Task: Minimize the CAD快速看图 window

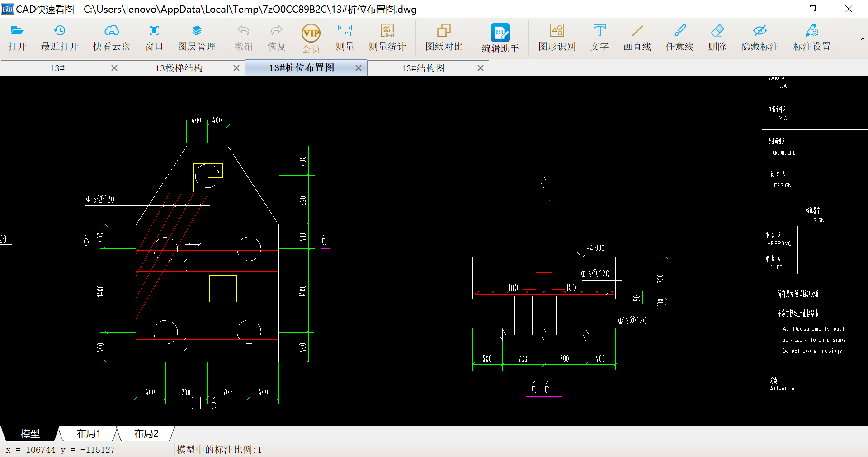Action: point(776,9)
